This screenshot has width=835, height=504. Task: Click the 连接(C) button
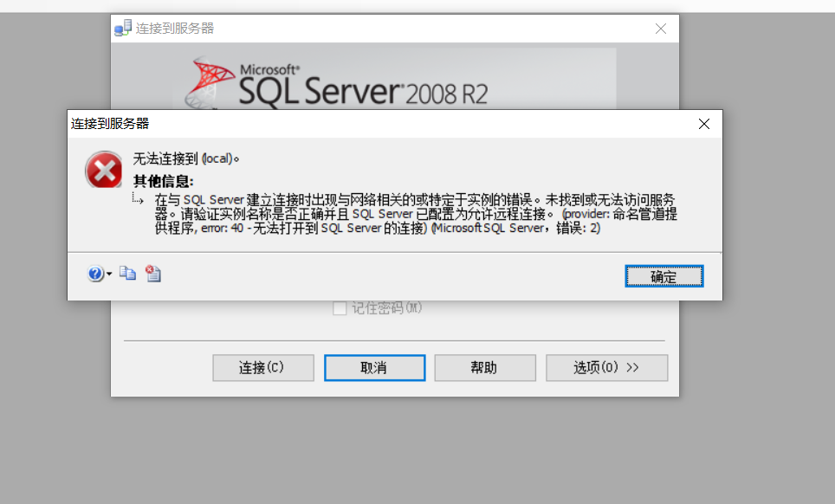(x=263, y=368)
